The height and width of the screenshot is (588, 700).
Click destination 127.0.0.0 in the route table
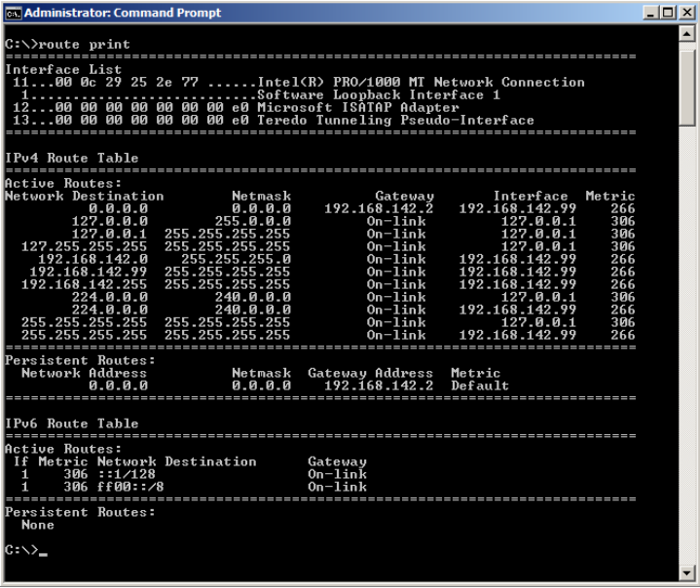110,221
